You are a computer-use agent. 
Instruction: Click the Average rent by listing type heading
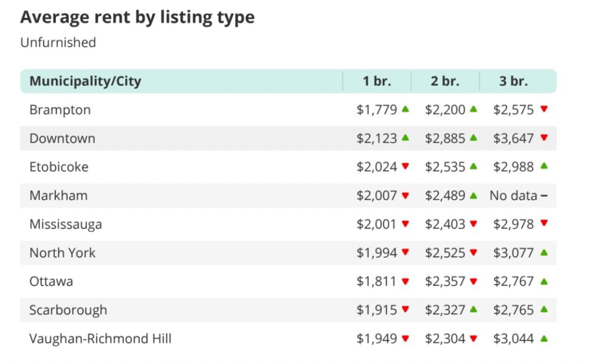coord(137,17)
